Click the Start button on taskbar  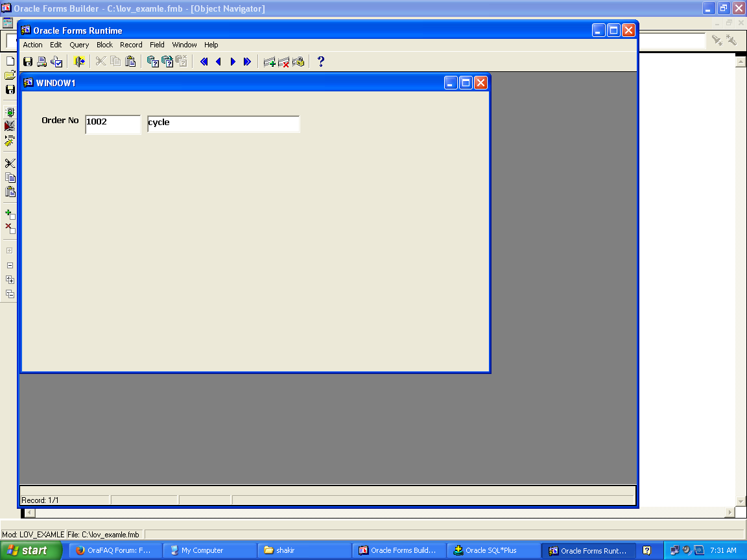click(31, 550)
